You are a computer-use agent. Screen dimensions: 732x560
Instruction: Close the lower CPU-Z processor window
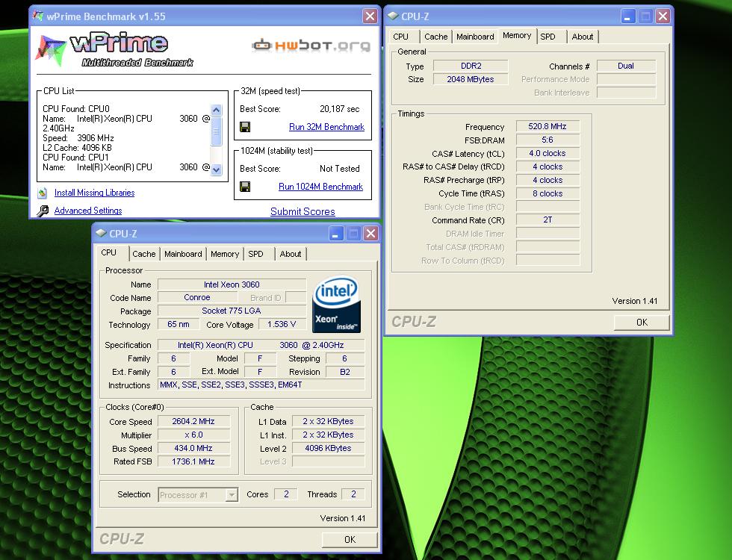point(370,233)
